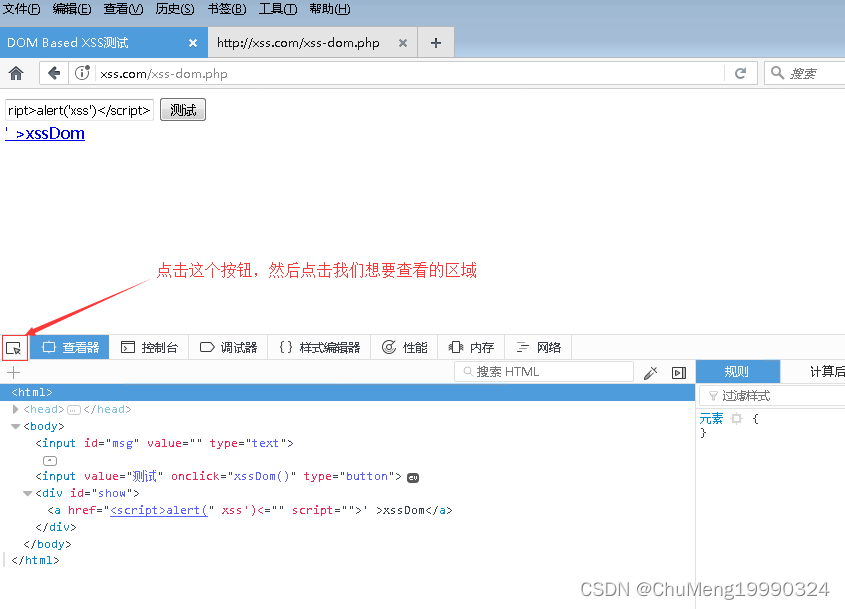The image size is (845, 609).
Task: Click the element rule target icon
Action: pos(737,419)
